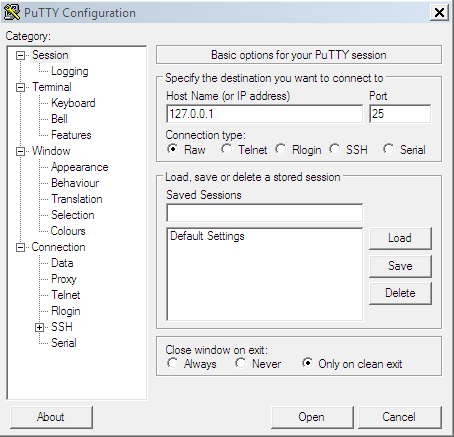Open the Selection settings category
The image size is (454, 437).
pyautogui.click(x=73, y=215)
